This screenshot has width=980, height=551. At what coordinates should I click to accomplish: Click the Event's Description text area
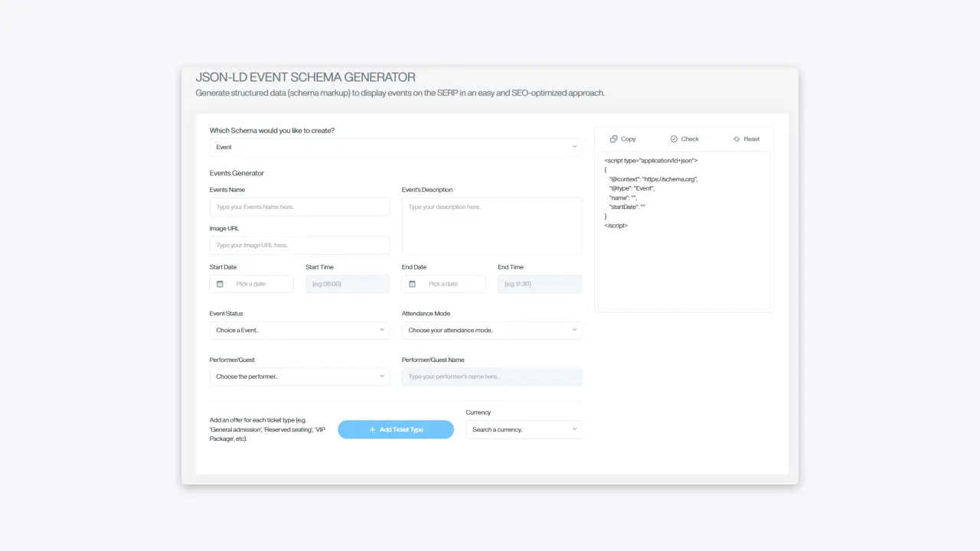pos(492,226)
